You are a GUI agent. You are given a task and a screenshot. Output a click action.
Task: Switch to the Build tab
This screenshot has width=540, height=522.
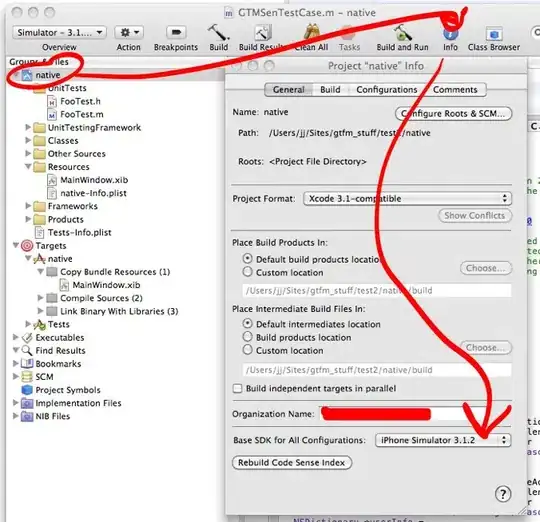[x=330, y=90]
